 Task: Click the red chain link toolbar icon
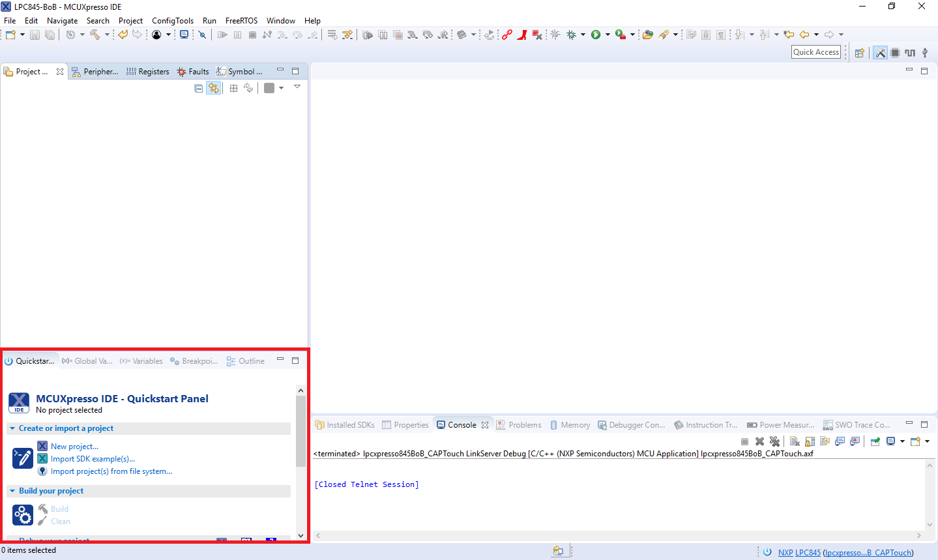coord(506,35)
